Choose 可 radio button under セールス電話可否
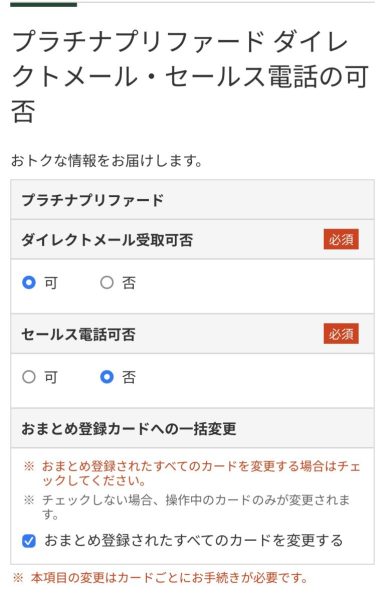The image size is (385, 600). click(x=29, y=377)
